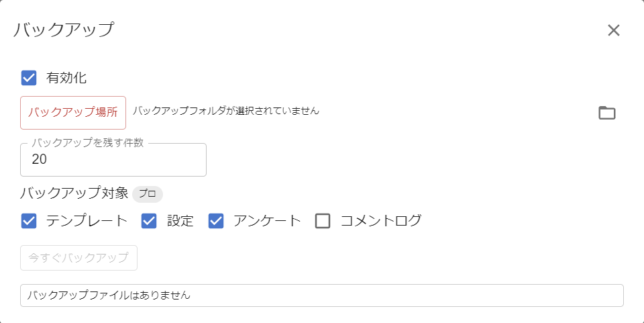Viewport: 644px width, 323px height.
Task: Click the バックアップフォルダが選択されていません message text
Action: coord(225,111)
